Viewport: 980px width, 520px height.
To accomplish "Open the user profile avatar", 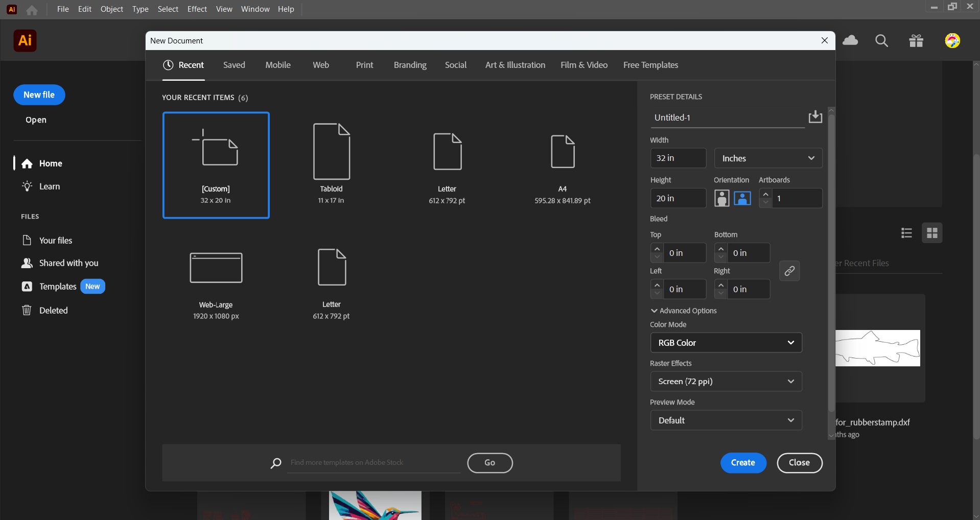I will [952, 41].
